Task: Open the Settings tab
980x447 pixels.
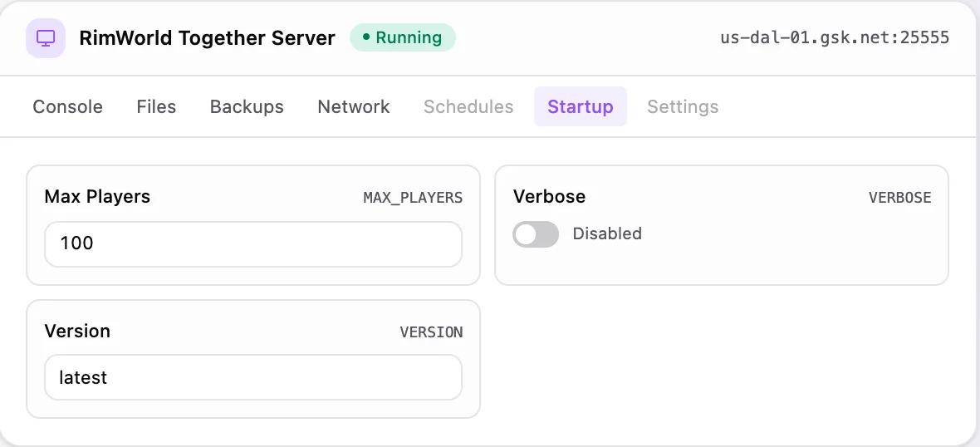Action: (683, 107)
